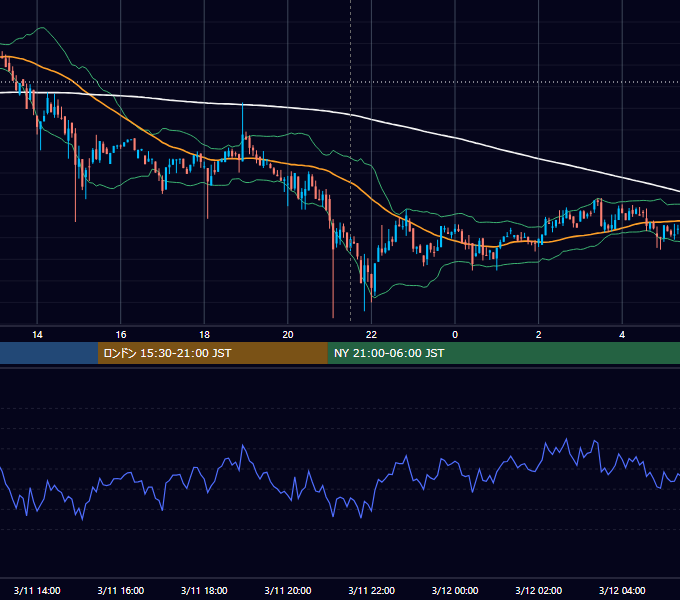Click the 3/11 16:00 time label
Screen dimensions: 680x600
coord(121,590)
